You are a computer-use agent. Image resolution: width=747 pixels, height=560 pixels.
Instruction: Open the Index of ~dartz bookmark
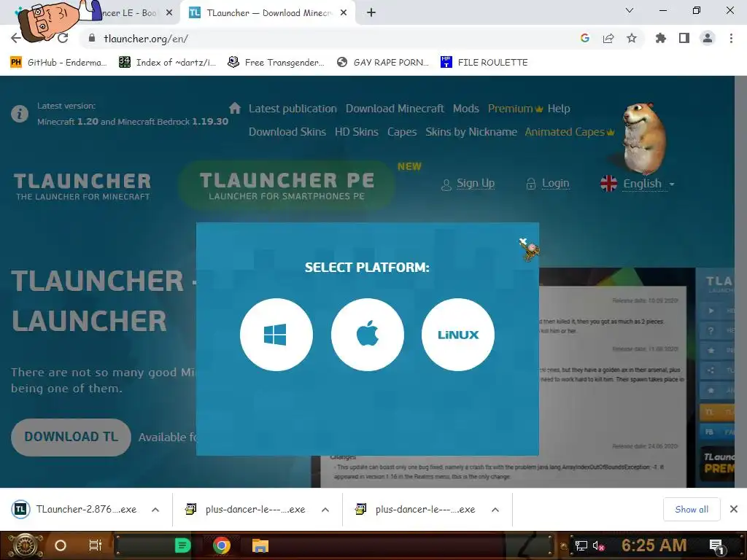[x=168, y=63]
